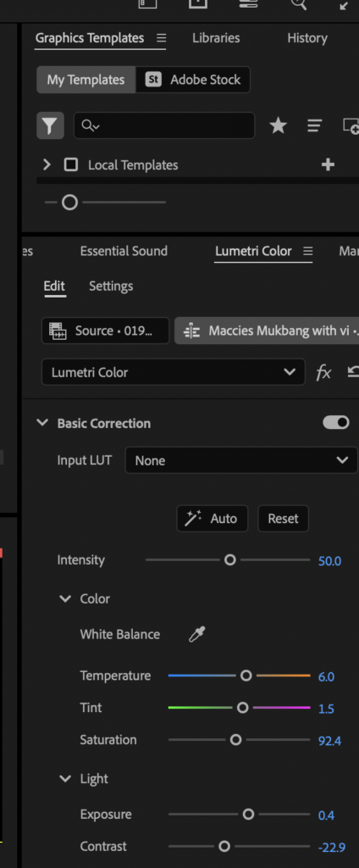Click the fx bypass icon
The height and width of the screenshot is (868, 359).
pos(323,373)
